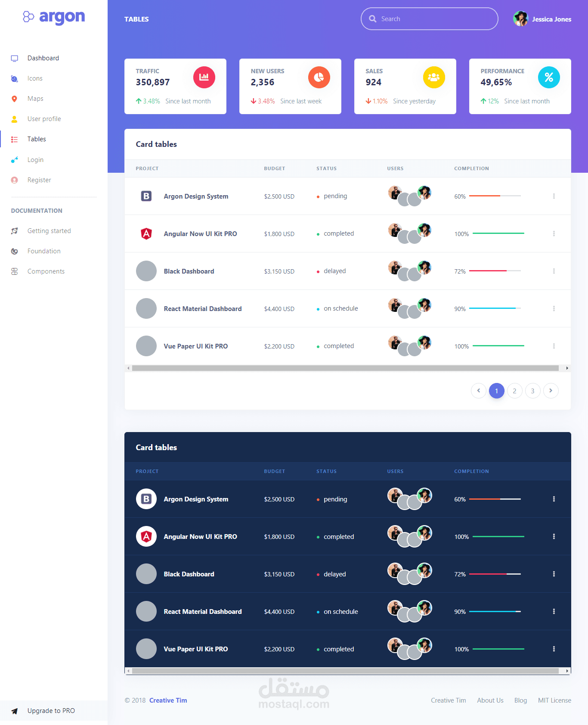Viewport: 588px width, 725px height.
Task: Click 60% progress bar in light table
Action: coord(495,196)
